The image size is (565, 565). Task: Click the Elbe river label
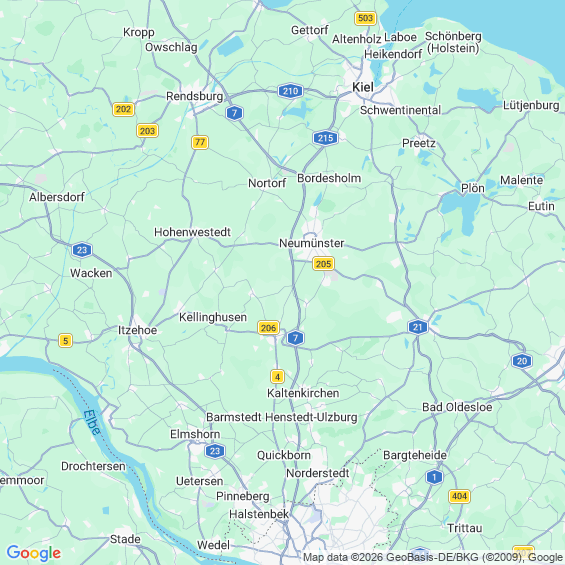pos(92,422)
